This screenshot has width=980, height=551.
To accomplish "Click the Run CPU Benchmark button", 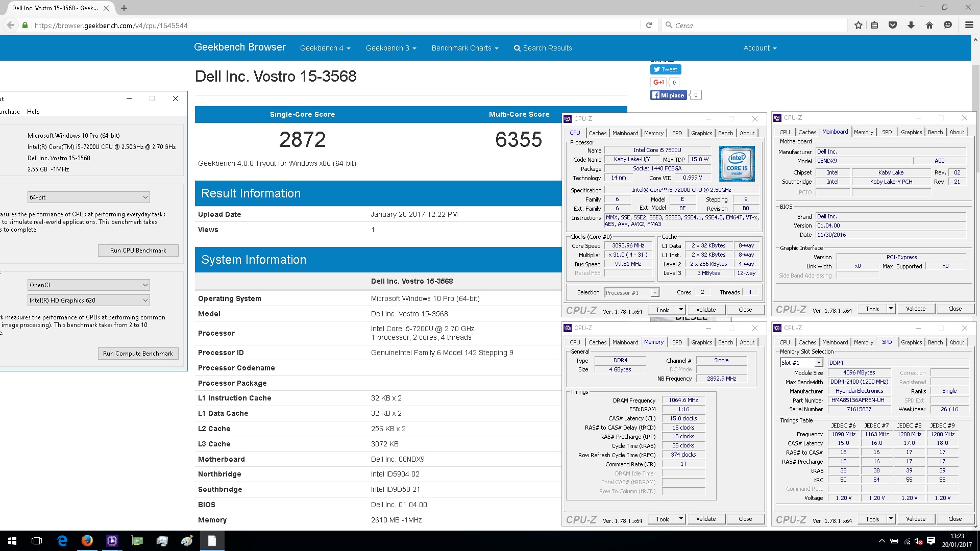I will (138, 251).
